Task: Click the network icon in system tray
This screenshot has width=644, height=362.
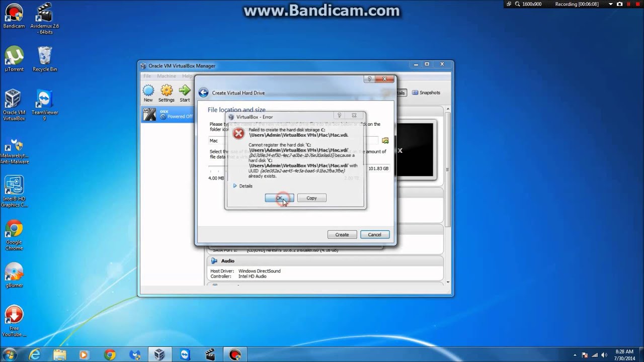Action: coord(595,354)
